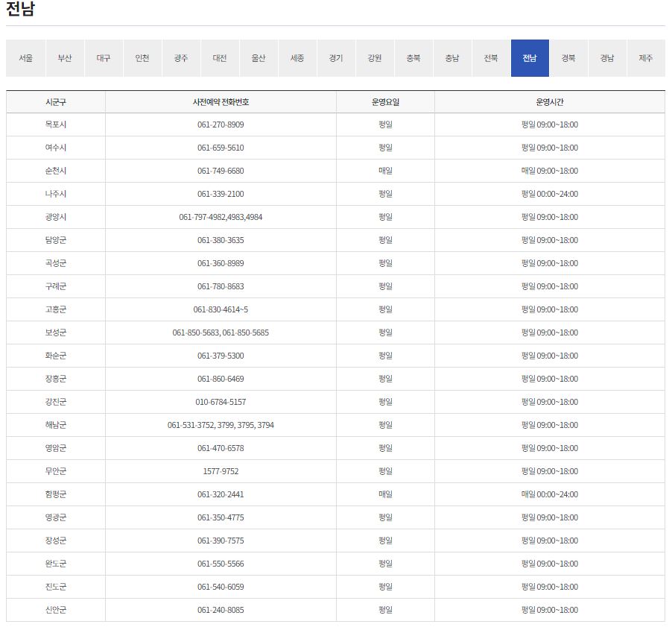Click phone number 061-470-6578 for 영암군
This screenshot has width=672, height=630.
point(221,449)
